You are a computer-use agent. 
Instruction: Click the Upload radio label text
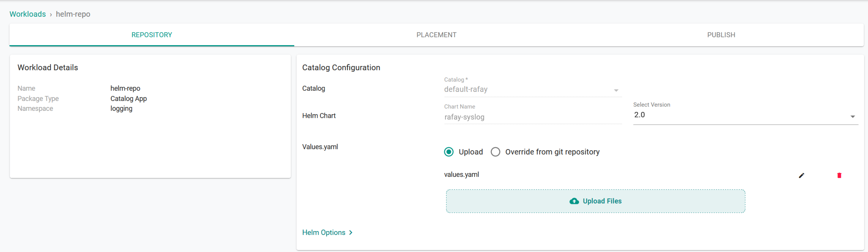tap(470, 152)
